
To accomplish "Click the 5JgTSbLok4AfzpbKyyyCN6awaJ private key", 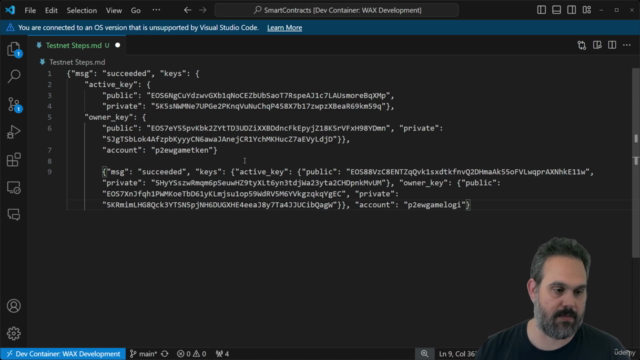I will (x=220, y=139).
